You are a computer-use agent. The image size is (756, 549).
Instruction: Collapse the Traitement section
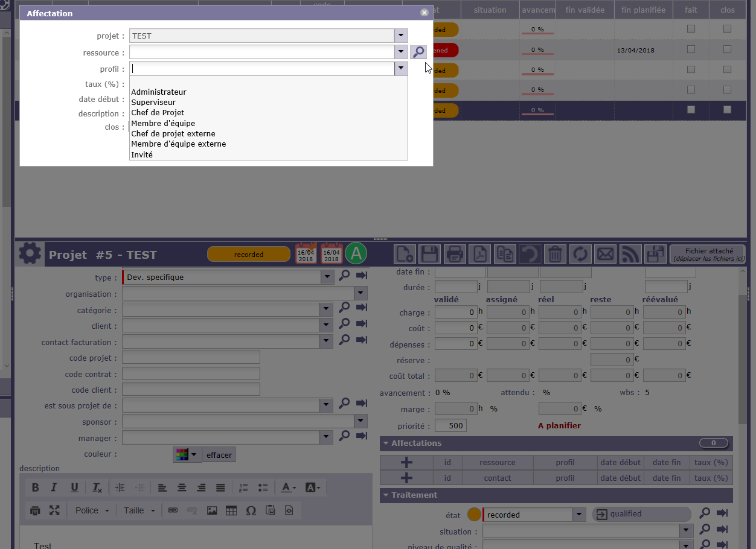click(x=385, y=495)
